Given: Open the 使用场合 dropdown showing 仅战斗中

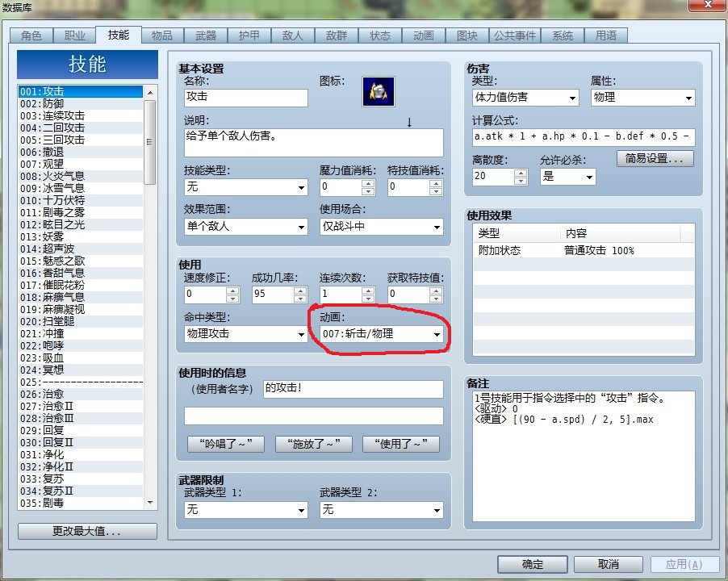Looking at the screenshot, I should (x=382, y=227).
